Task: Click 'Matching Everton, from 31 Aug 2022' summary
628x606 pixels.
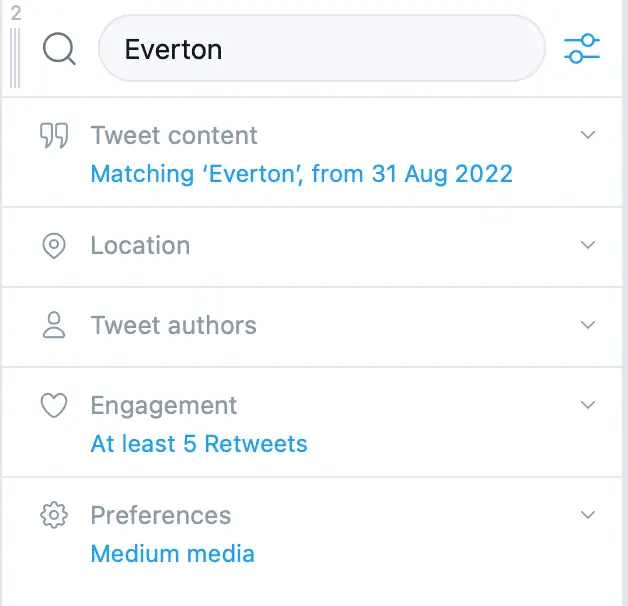Action: [x=301, y=174]
